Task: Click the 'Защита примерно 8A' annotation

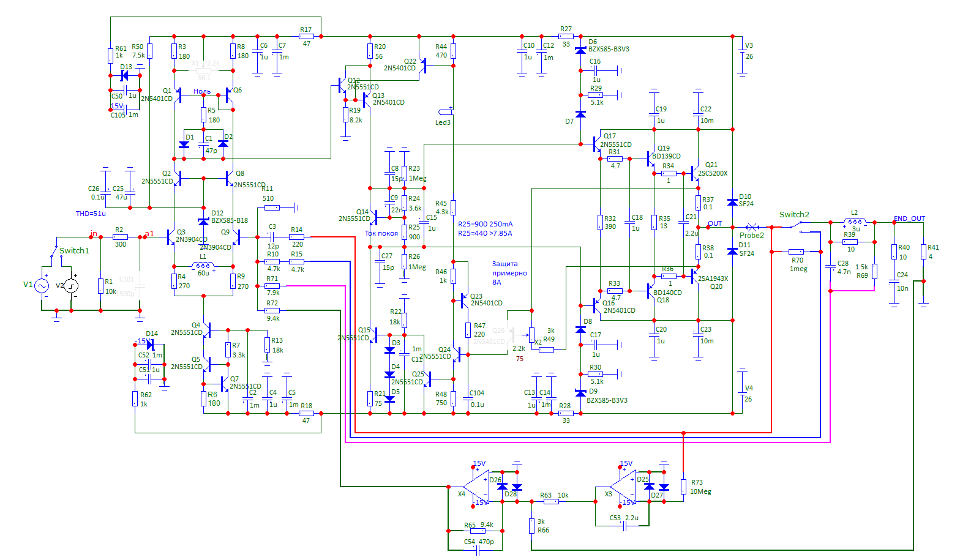Action: (x=509, y=273)
